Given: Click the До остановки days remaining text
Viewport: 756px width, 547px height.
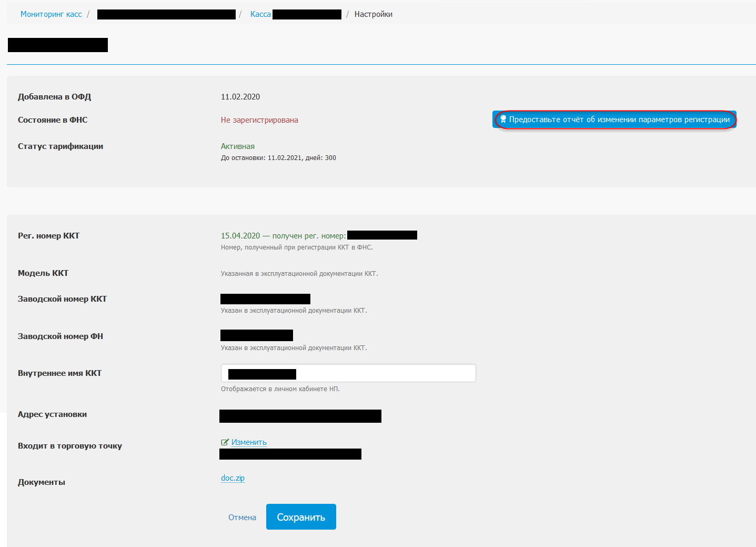Looking at the screenshot, I should [x=278, y=158].
